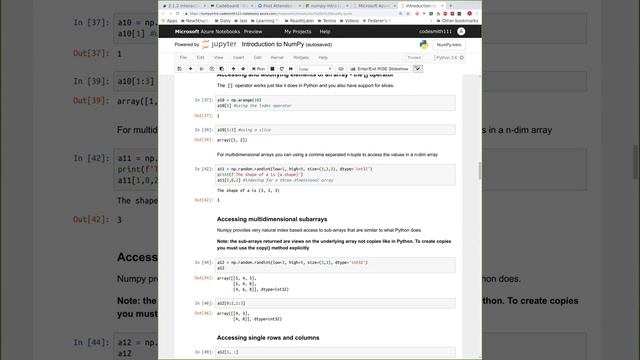Restart and run all fast-forward icon
The width and height of the screenshot is (640, 360).
[x=291, y=69]
